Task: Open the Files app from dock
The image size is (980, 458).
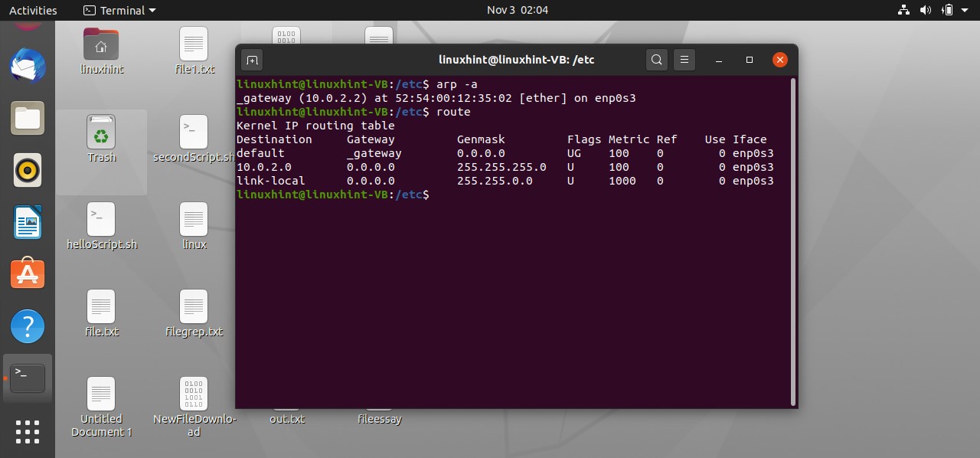Action: click(28, 118)
